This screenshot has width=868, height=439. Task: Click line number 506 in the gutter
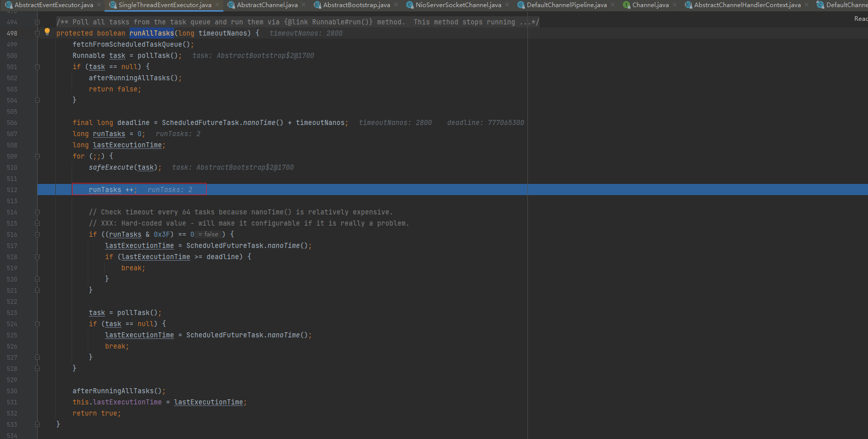12,123
